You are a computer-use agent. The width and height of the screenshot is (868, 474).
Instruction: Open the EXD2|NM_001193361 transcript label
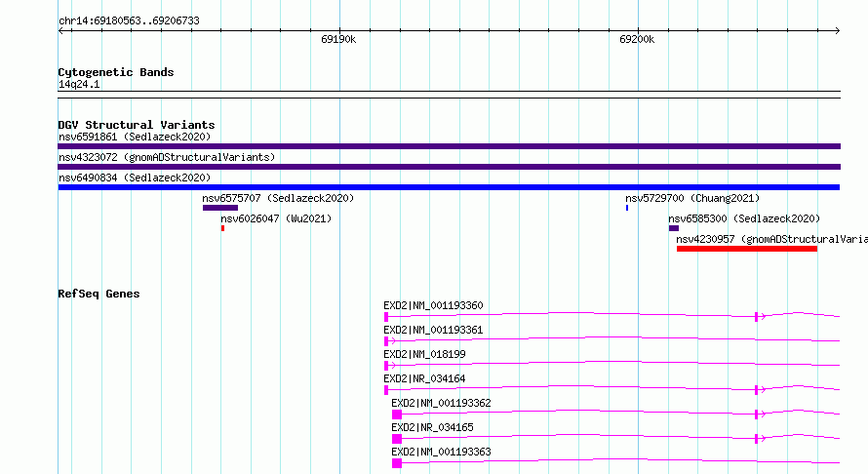433,330
